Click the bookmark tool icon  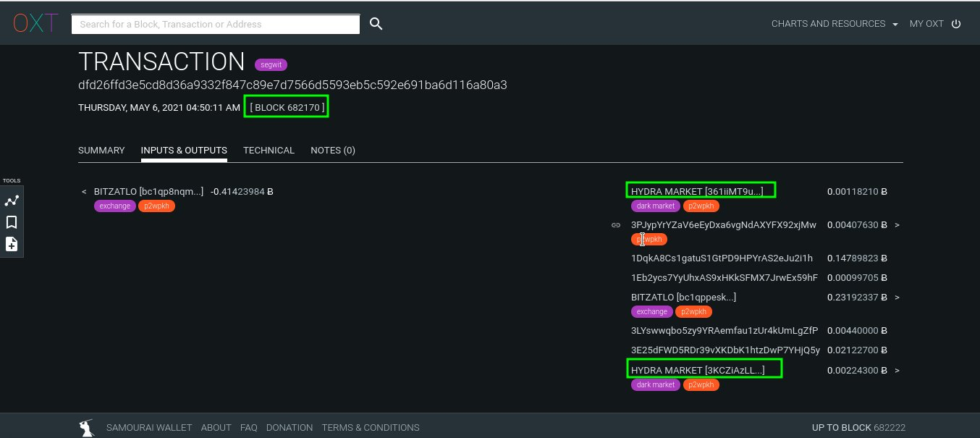[12, 222]
